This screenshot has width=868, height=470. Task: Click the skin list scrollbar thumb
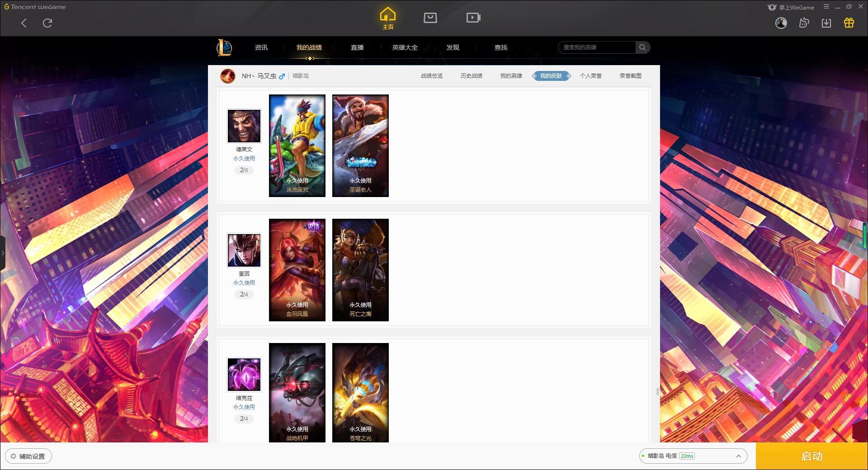658,391
